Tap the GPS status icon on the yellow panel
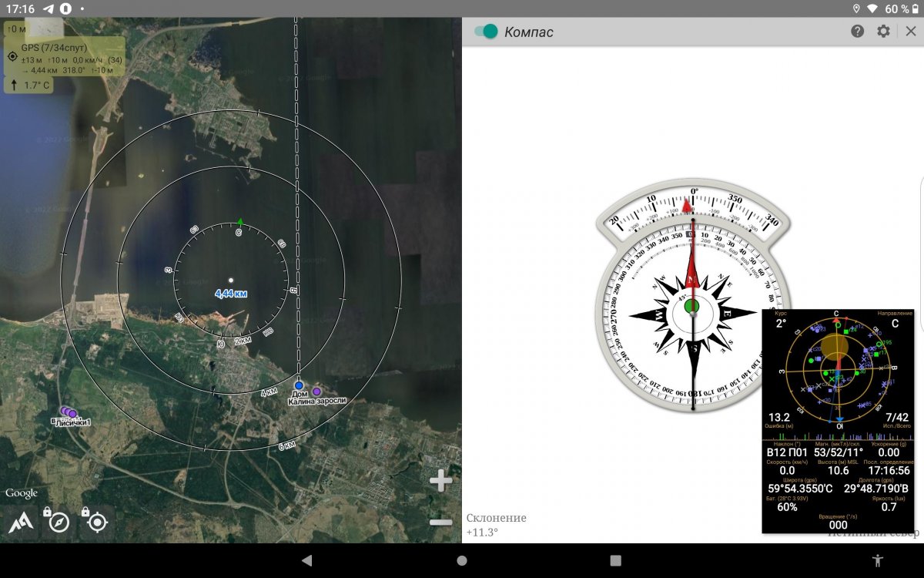This screenshot has width=924, height=578. 13,56
